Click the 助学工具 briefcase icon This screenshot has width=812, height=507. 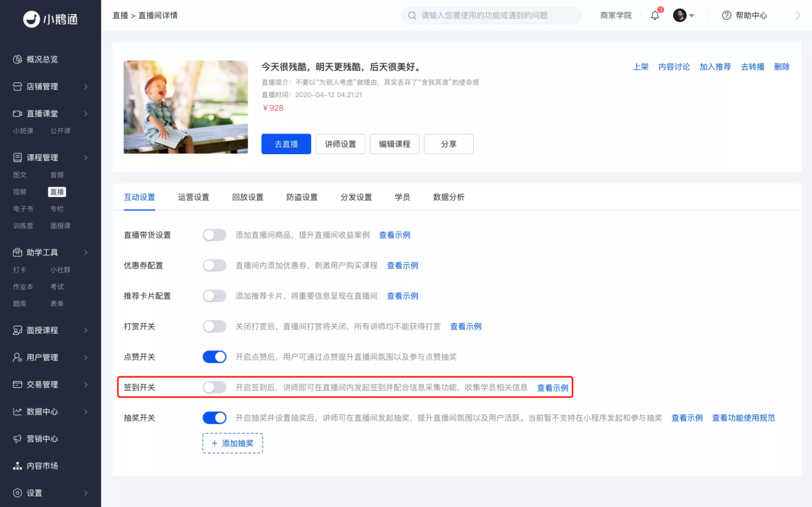(17, 252)
